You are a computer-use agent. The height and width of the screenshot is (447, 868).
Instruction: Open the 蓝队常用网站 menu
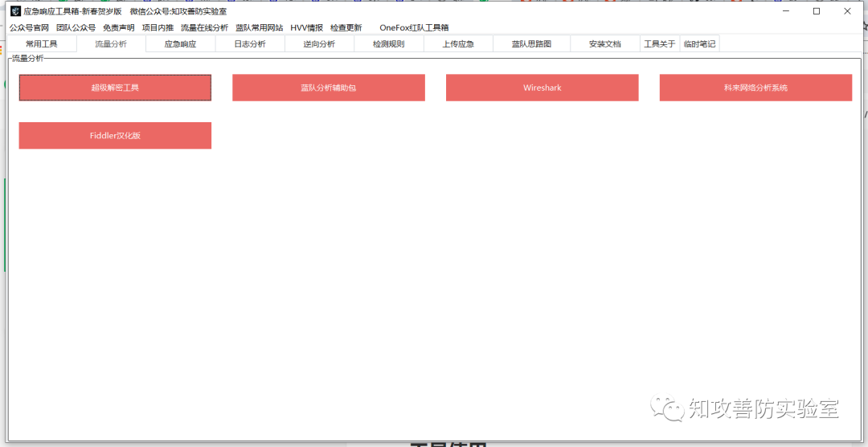pyautogui.click(x=259, y=27)
